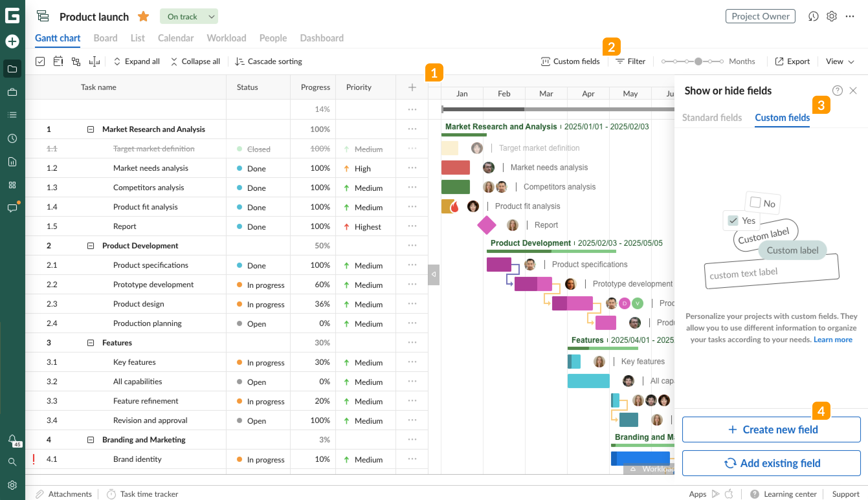This screenshot has width=868, height=500.
Task: Close the Show or hide fields panel
Action: pyautogui.click(x=853, y=91)
